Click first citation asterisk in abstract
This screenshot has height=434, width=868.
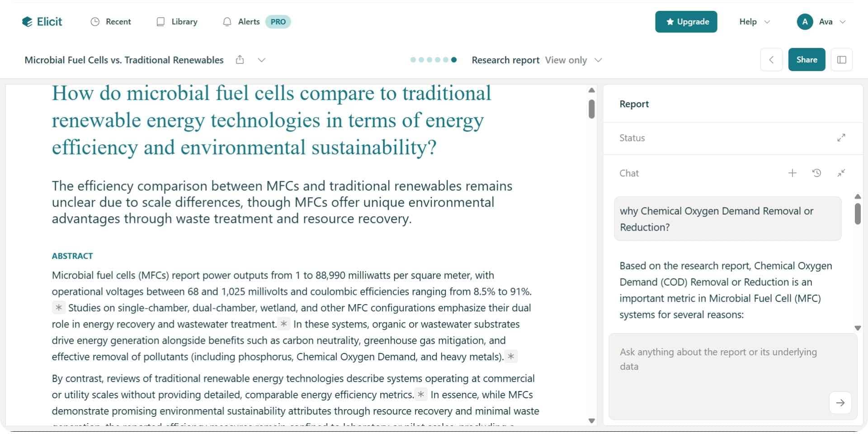[x=59, y=308]
